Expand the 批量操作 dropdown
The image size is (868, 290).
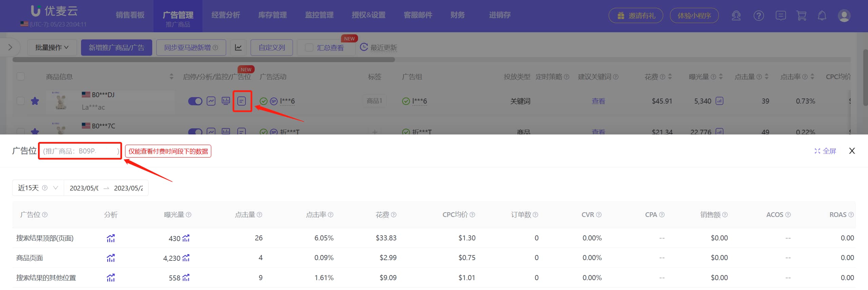tap(52, 48)
